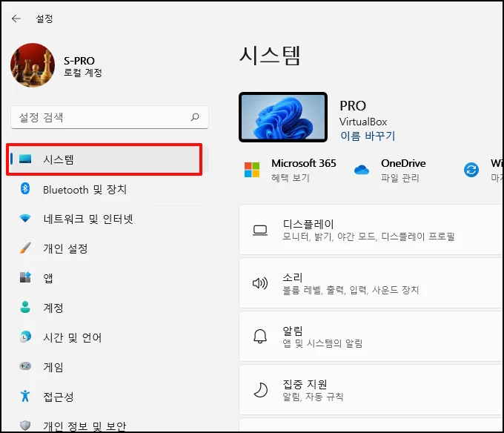
Task: Click 이름 바꾸기 rename link
Action: coord(368,136)
